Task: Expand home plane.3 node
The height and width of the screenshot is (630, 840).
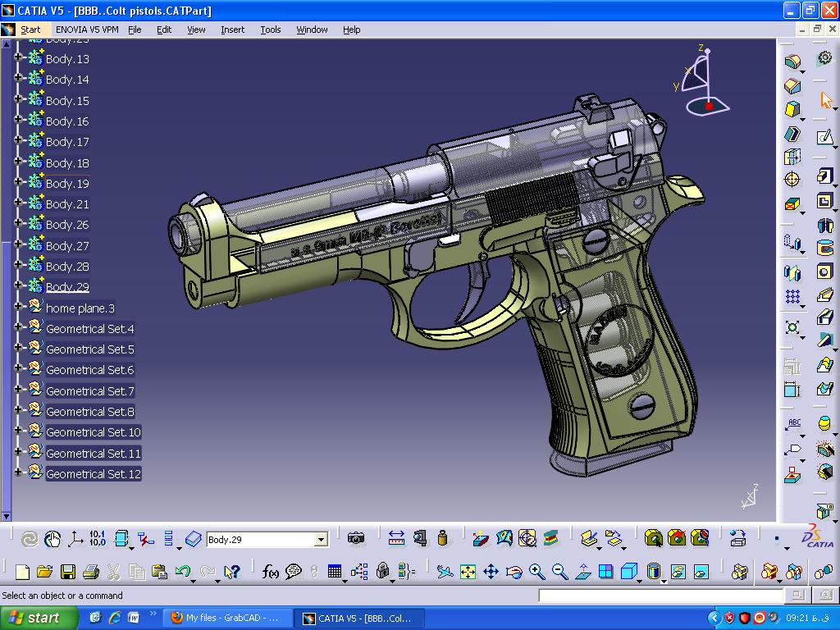Action: 18,306
